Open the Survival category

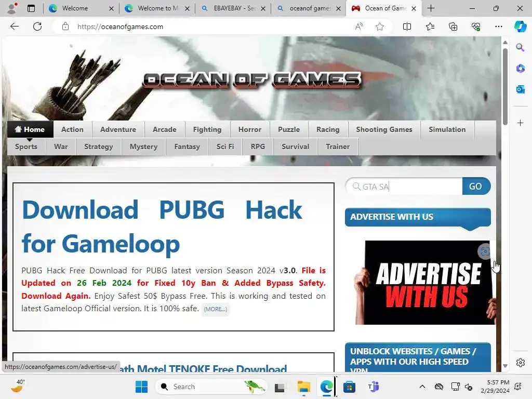(x=296, y=147)
